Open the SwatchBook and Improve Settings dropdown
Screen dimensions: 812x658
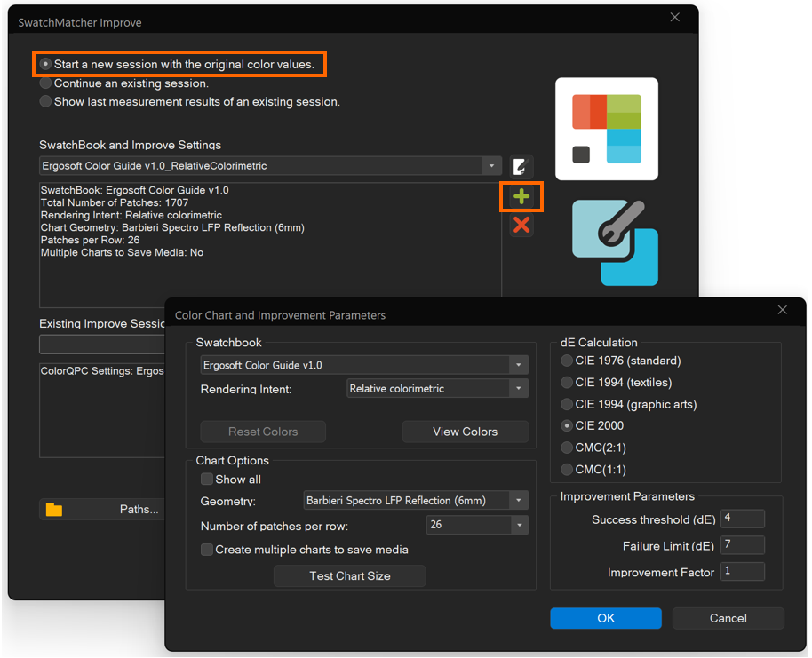(x=270, y=166)
